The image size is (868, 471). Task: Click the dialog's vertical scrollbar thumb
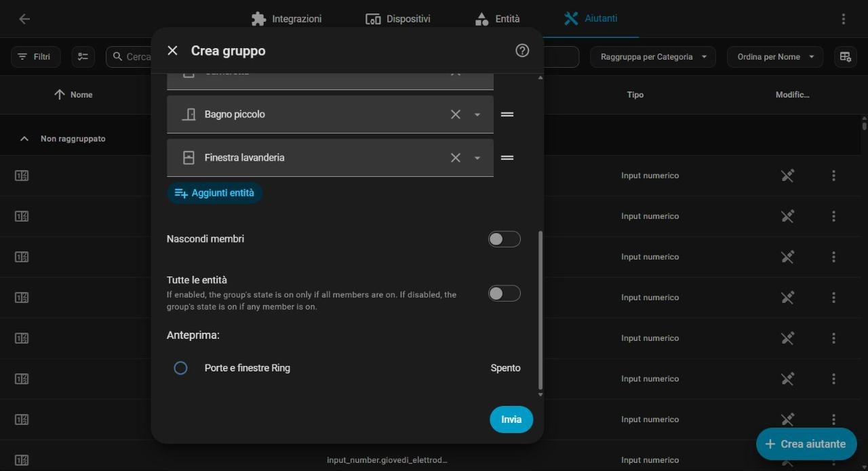click(540, 310)
